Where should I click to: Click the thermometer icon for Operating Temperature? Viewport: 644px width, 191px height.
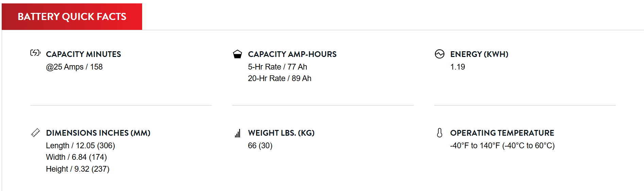(440, 133)
